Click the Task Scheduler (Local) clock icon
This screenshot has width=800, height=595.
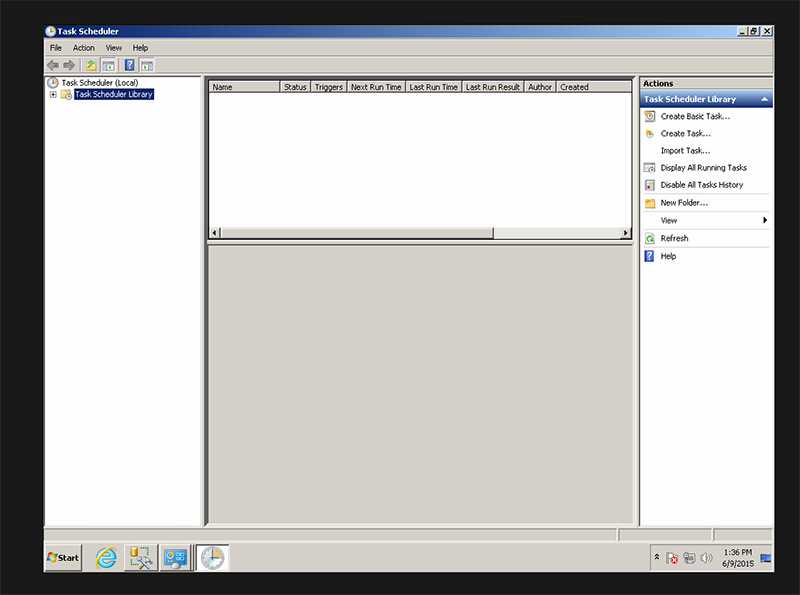[53, 82]
